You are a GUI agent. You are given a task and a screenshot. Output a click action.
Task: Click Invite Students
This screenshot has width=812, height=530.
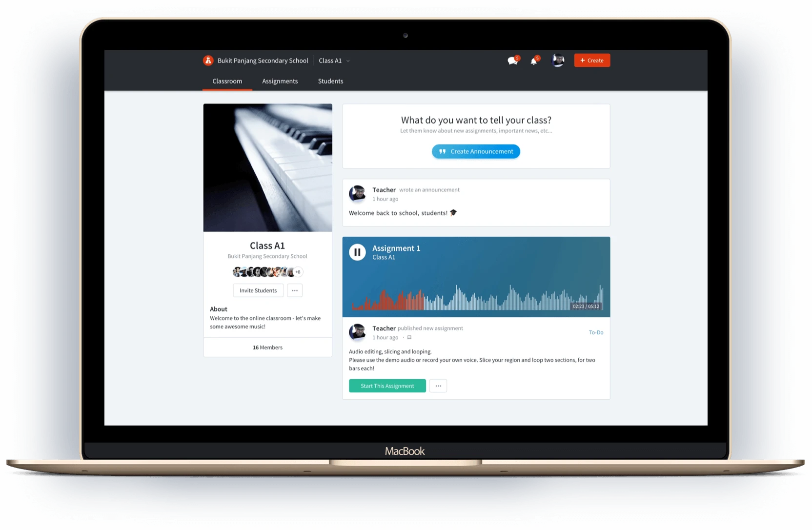[x=258, y=290]
